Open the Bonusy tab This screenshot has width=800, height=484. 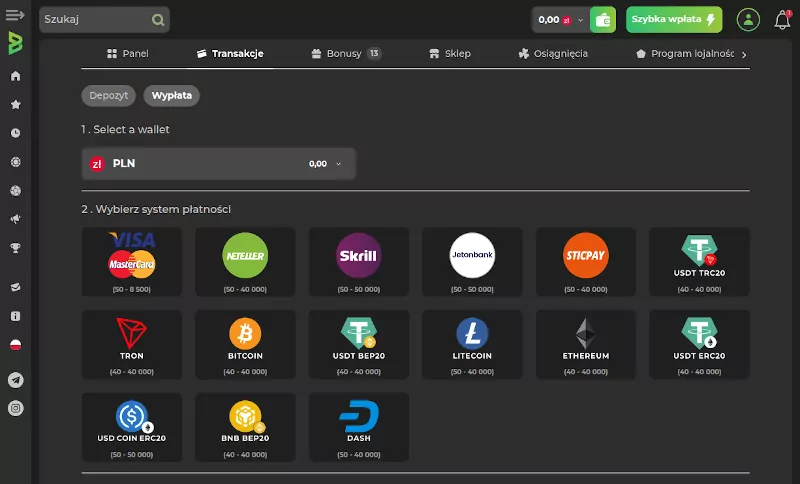coord(346,54)
